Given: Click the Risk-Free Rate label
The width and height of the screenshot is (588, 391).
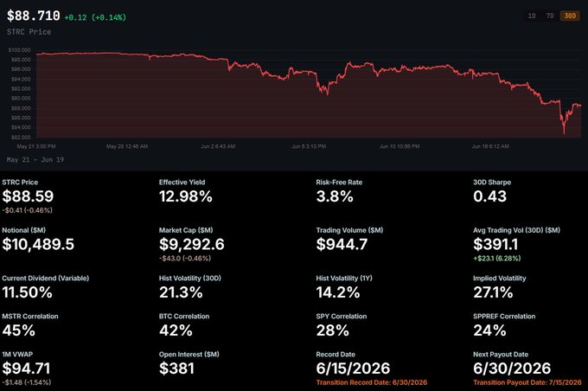Looking at the screenshot, I should pyautogui.click(x=339, y=183).
